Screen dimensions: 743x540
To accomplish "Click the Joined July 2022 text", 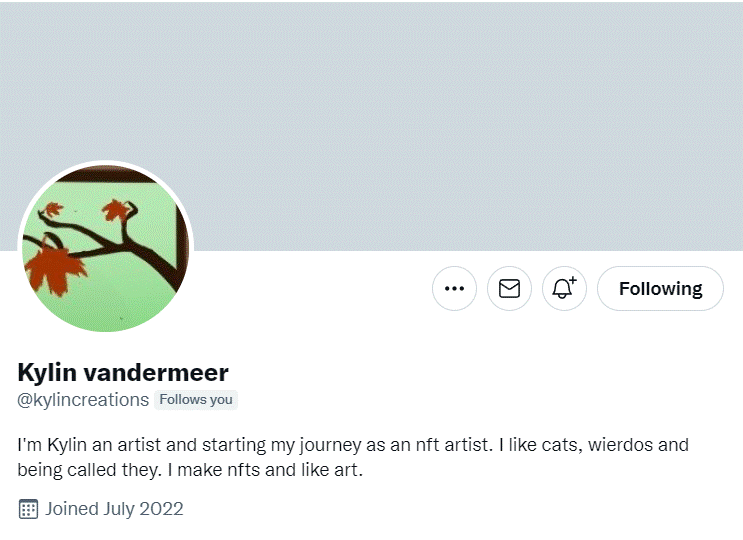I will [114, 509].
